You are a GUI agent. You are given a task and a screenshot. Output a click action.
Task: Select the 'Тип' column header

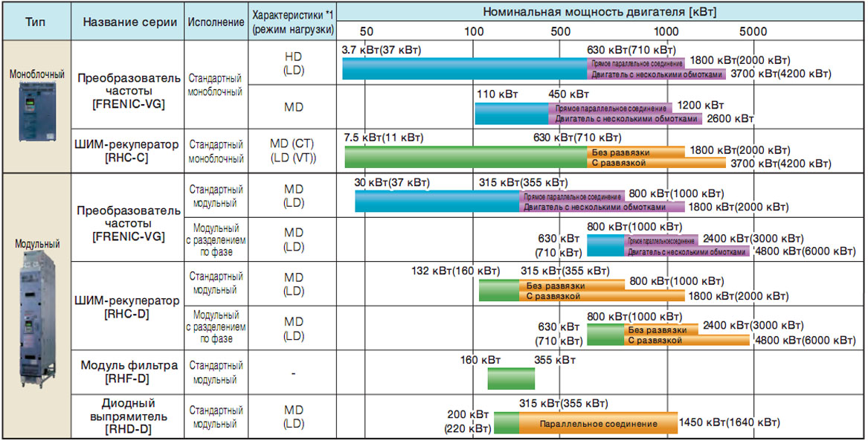tap(36, 23)
